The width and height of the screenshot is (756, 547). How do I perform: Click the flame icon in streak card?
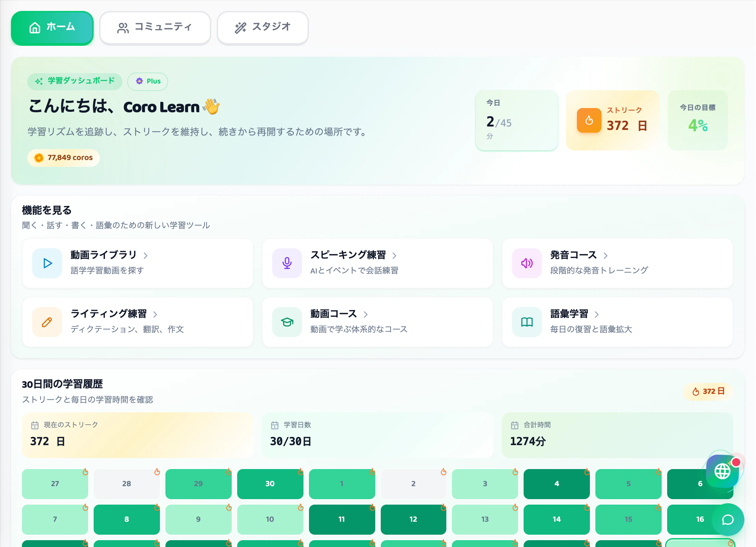click(x=589, y=120)
